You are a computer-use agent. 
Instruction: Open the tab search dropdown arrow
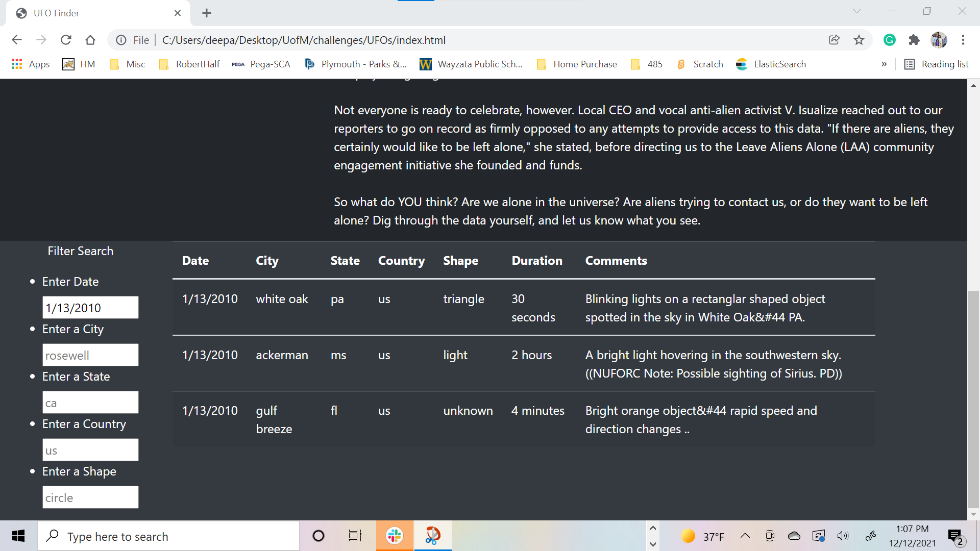856,11
